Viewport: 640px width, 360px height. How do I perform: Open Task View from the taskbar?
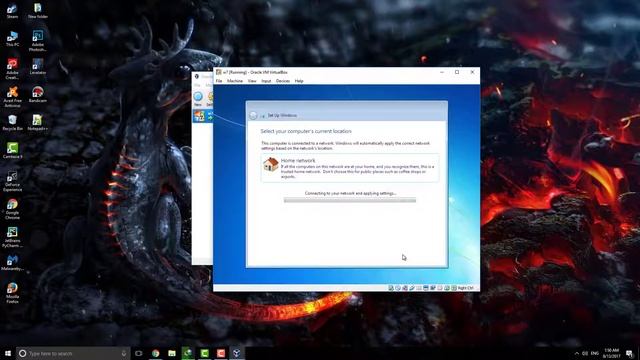point(139,353)
